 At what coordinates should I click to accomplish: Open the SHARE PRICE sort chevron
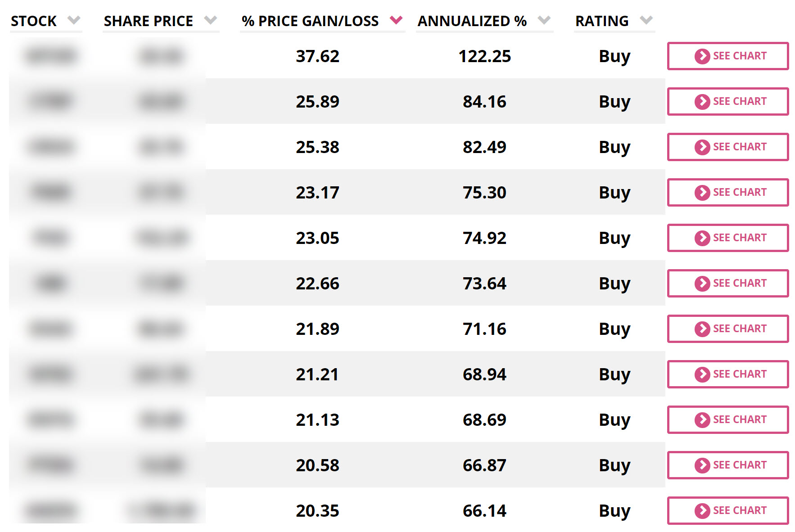211,20
